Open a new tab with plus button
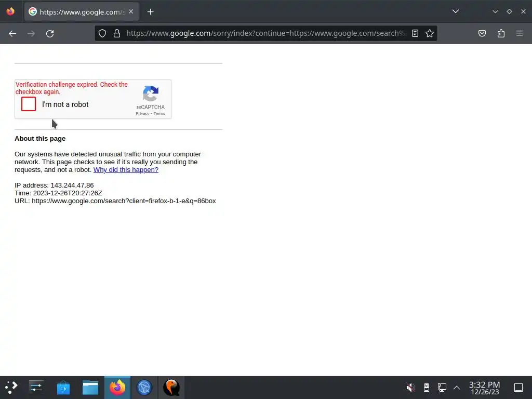The image size is (532, 399). [150, 12]
